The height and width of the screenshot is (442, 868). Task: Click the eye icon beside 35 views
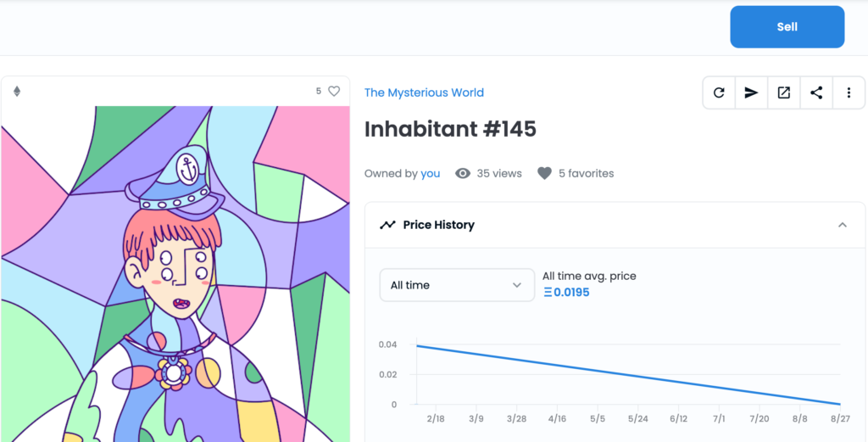463,173
